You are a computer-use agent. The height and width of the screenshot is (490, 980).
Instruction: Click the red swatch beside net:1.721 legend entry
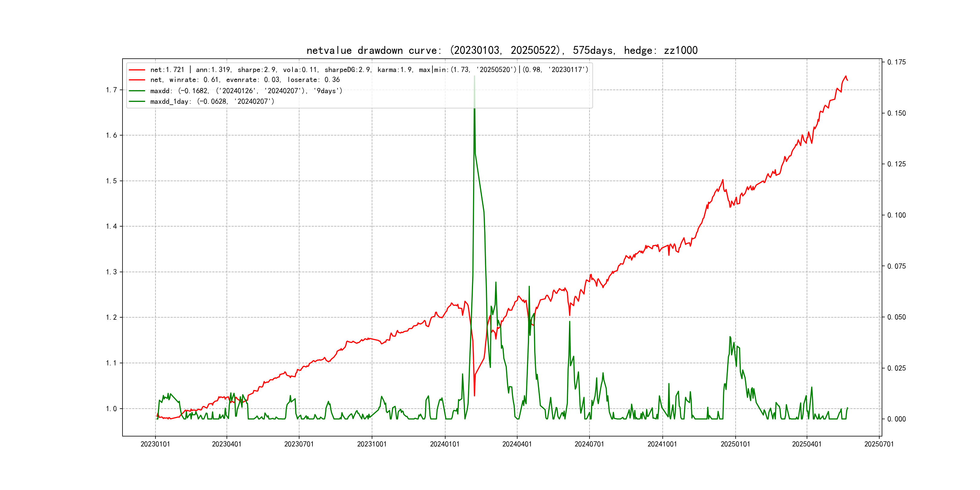(x=137, y=70)
